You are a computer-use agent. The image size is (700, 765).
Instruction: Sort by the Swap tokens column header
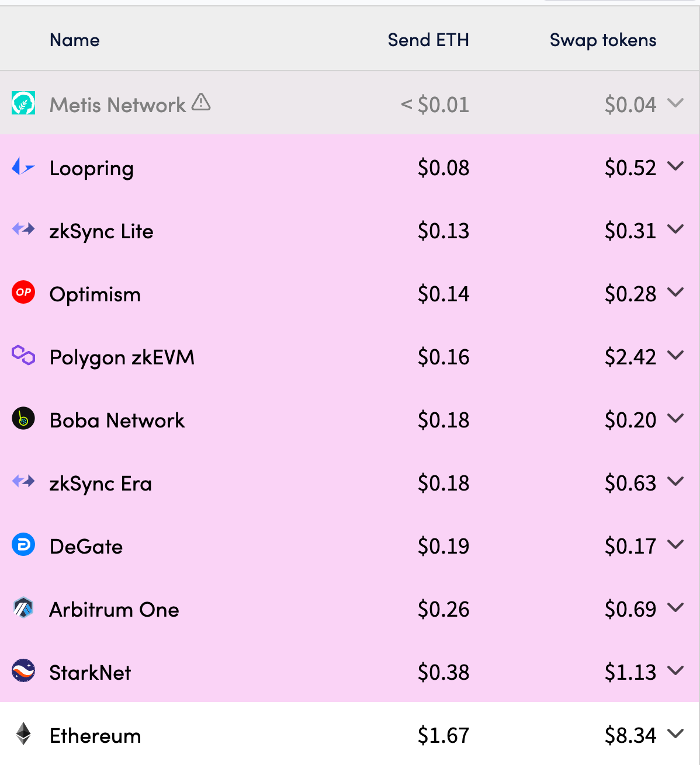[602, 40]
